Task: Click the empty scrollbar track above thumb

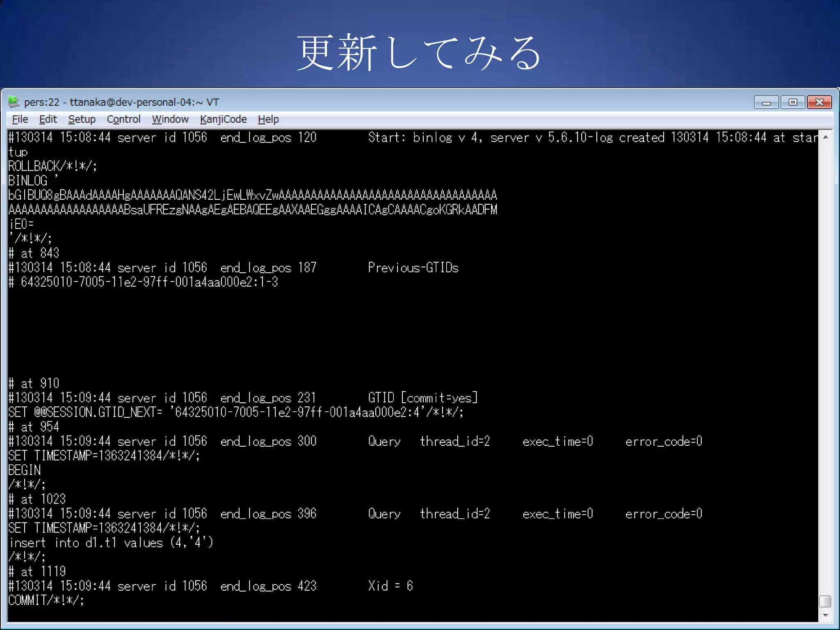Action: pyautogui.click(x=825, y=369)
